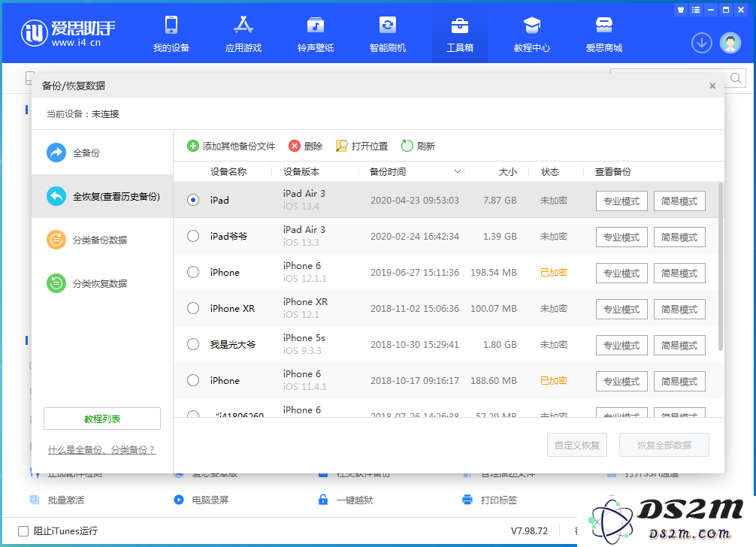The height and width of the screenshot is (547, 756).
Task: Click the 大小 column header
Action: tap(507, 171)
